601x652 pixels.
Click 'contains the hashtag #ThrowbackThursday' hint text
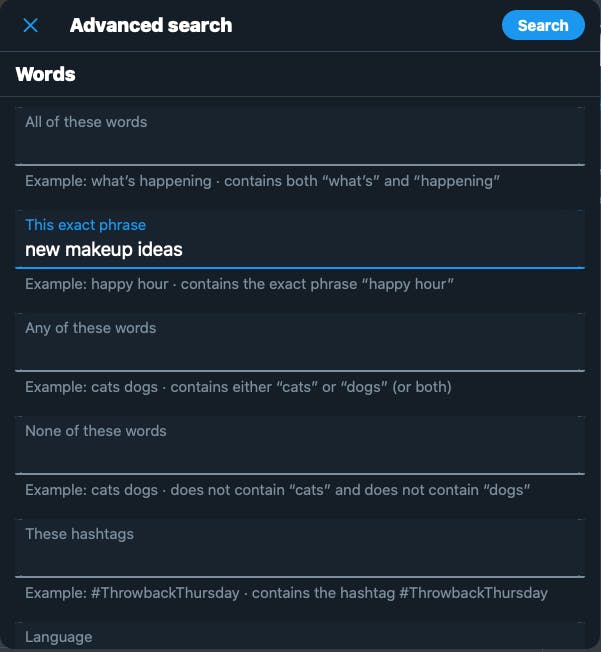400,593
